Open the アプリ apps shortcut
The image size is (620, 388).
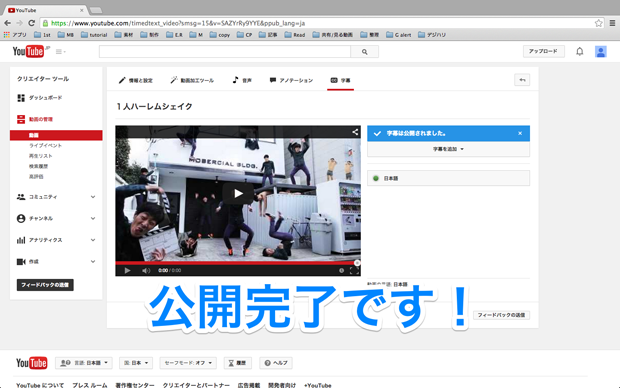tap(15, 35)
